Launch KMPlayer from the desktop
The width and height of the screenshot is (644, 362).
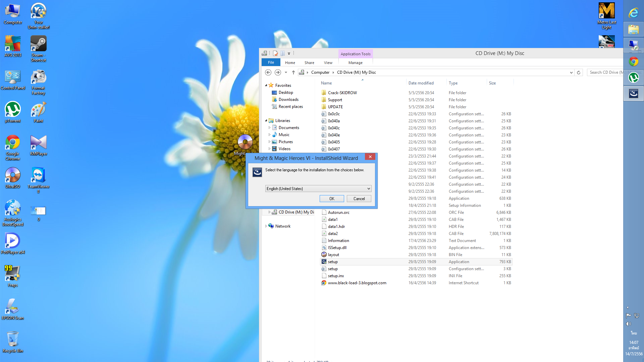38,143
